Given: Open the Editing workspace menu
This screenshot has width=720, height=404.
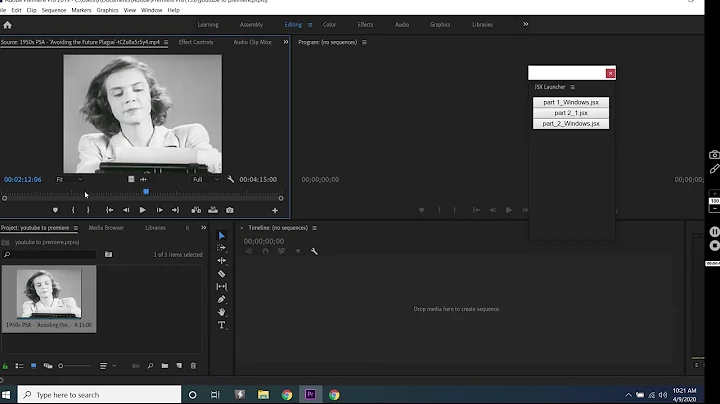Looking at the screenshot, I should 310,25.
